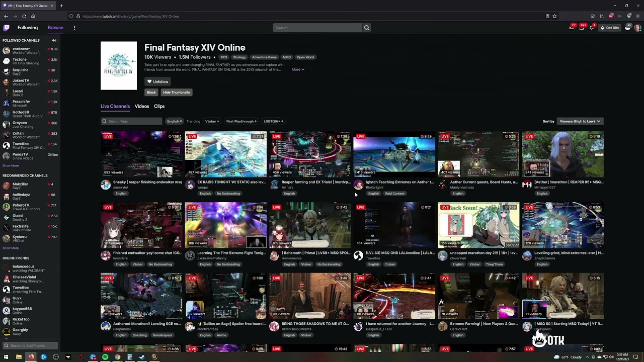The height and width of the screenshot is (362, 644).
Task: Open Mrhappy1227 channel avatar
Action: pos(527,185)
